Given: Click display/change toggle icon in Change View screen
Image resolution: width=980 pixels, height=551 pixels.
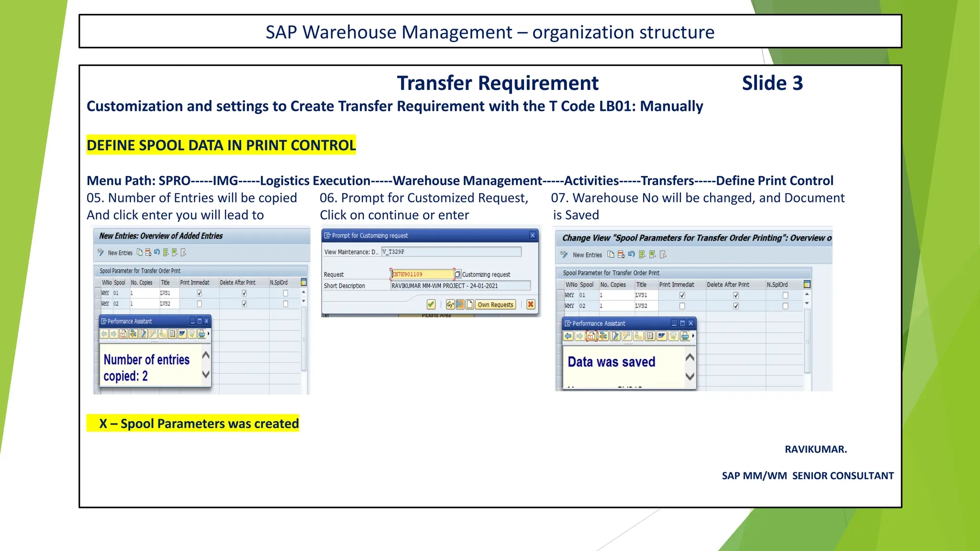Looking at the screenshot, I should tap(564, 254).
